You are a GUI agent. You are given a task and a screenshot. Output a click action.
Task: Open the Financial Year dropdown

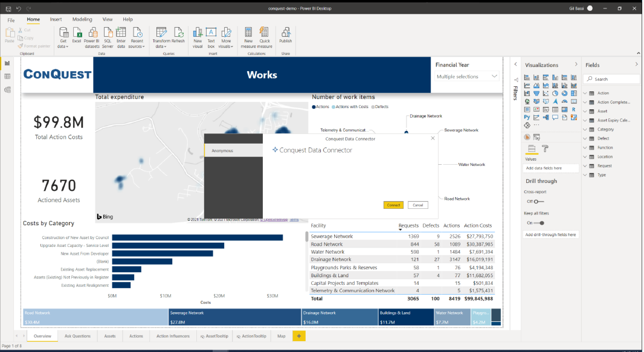[467, 76]
